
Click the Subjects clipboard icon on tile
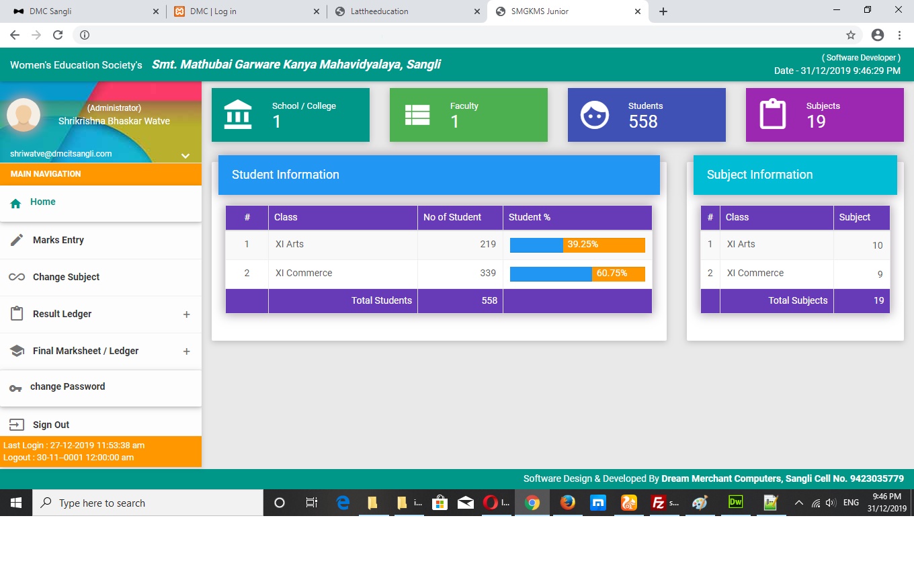(x=772, y=114)
